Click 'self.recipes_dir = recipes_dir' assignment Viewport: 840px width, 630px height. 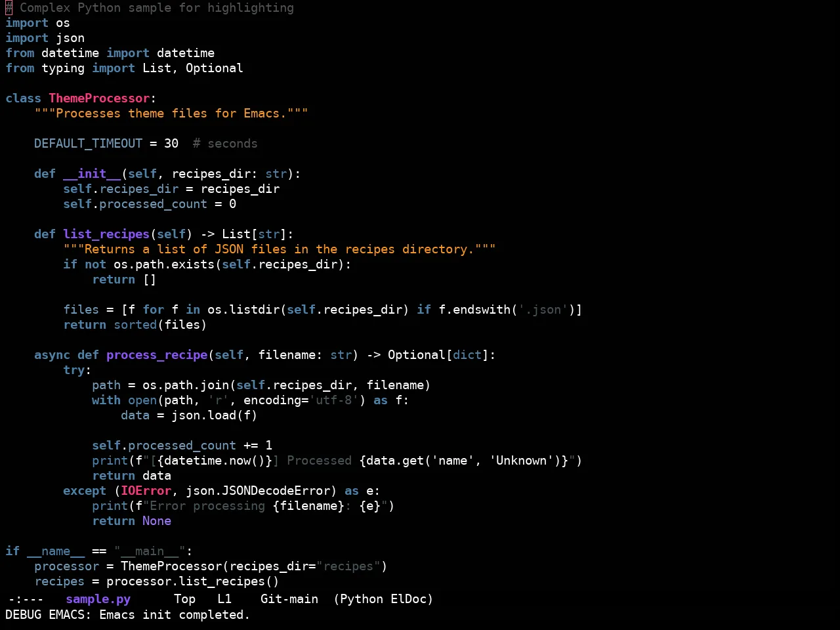click(x=171, y=189)
